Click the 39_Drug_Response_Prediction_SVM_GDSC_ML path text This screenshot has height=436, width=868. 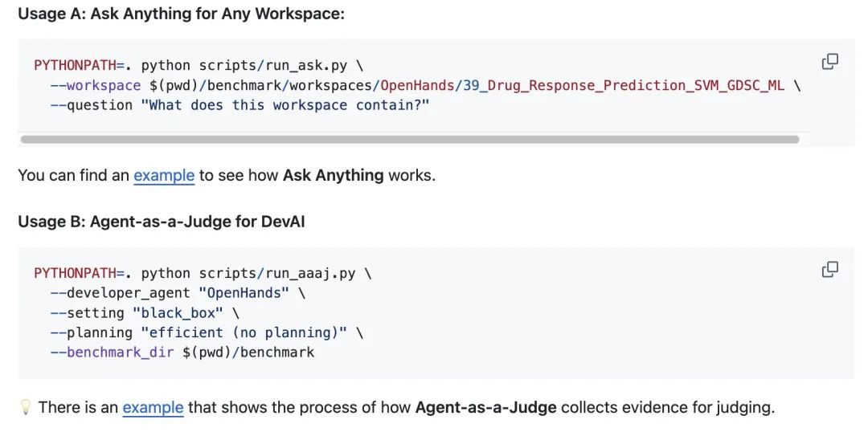click(624, 86)
